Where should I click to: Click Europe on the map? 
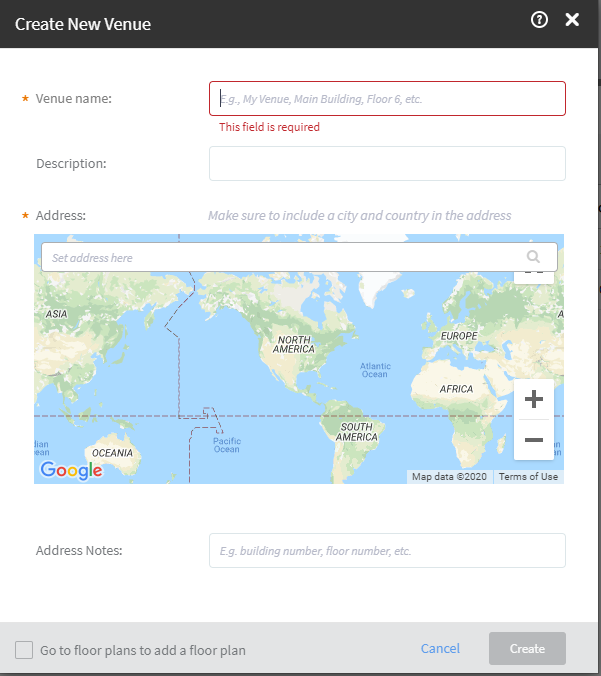pos(459,336)
